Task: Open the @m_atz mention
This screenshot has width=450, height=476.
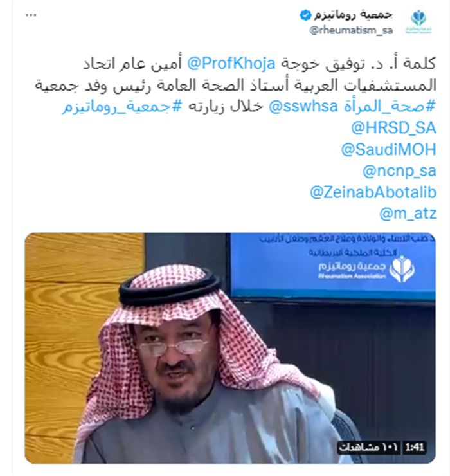Action: pos(408,214)
